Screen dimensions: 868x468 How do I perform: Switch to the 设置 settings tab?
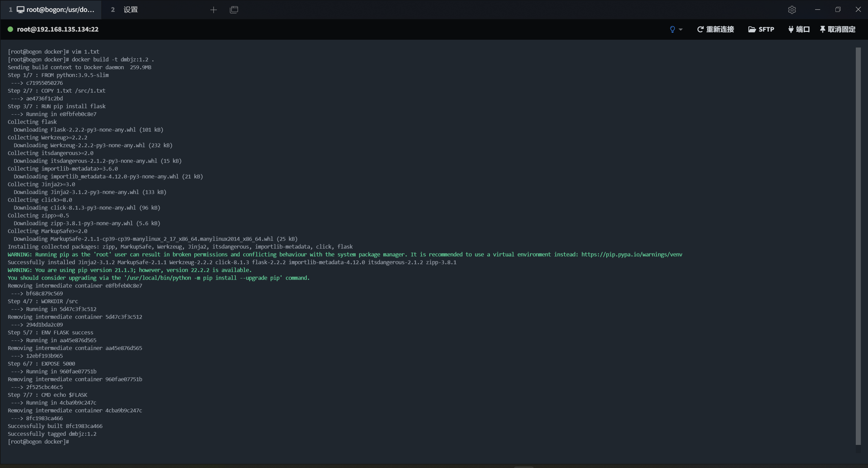point(130,10)
